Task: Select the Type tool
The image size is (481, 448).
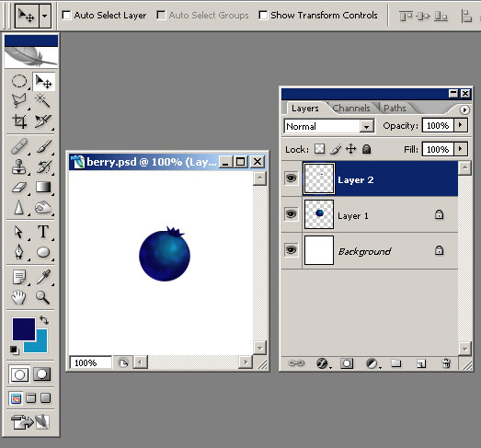Action: click(43, 232)
